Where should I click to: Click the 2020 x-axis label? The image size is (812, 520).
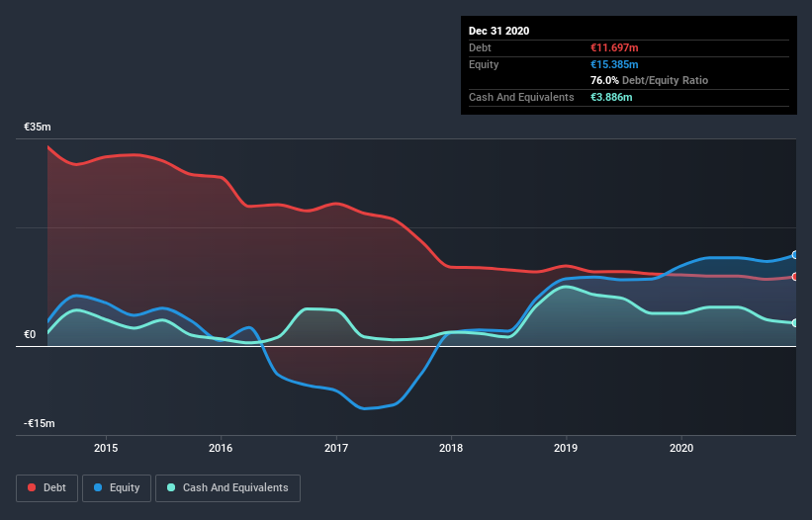click(x=681, y=448)
